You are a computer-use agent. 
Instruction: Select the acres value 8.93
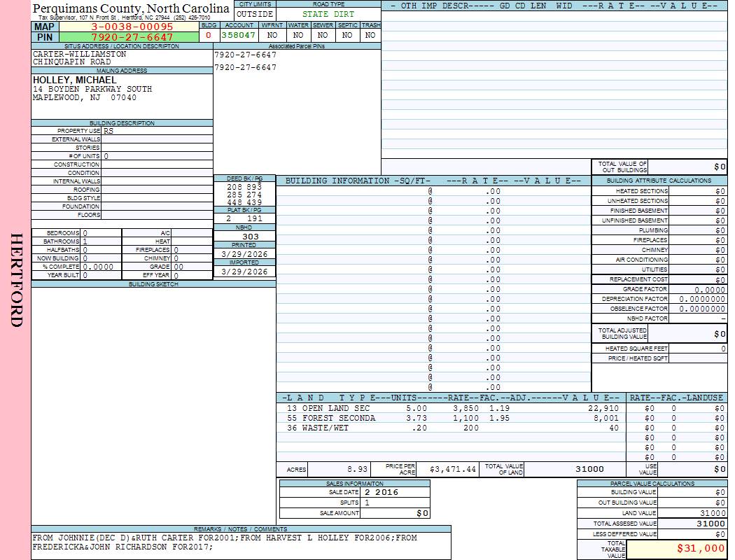357,469
